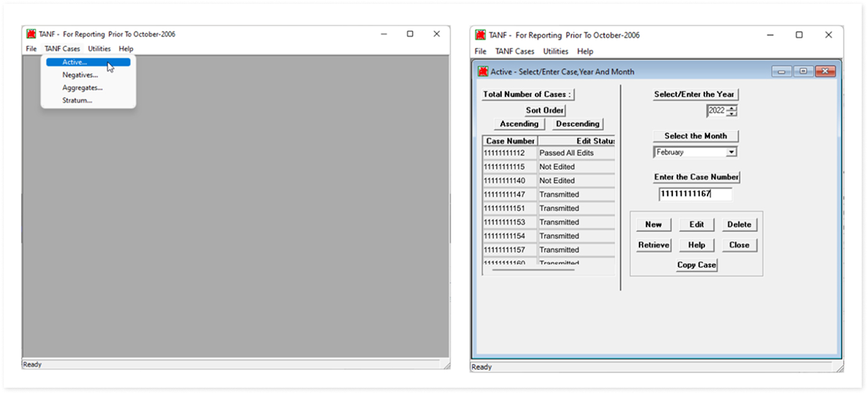868x394 pixels.
Task: Click the case number field showing 11111111167
Action: tap(696, 194)
